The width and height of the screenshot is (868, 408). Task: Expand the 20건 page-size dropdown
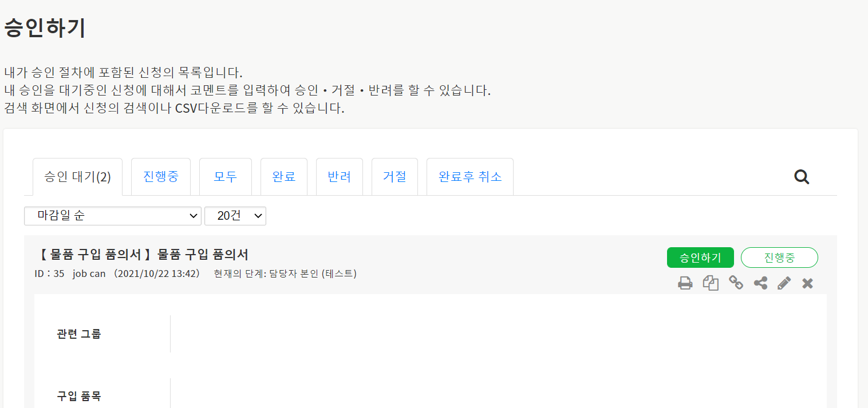[235, 216]
